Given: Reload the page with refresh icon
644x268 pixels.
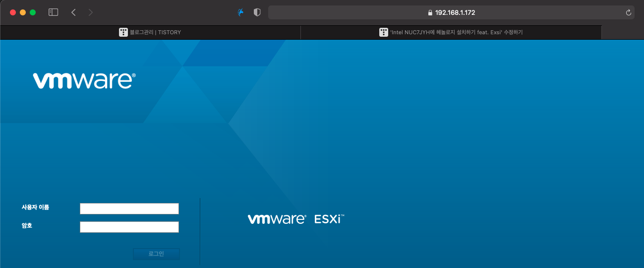Looking at the screenshot, I should click(629, 12).
